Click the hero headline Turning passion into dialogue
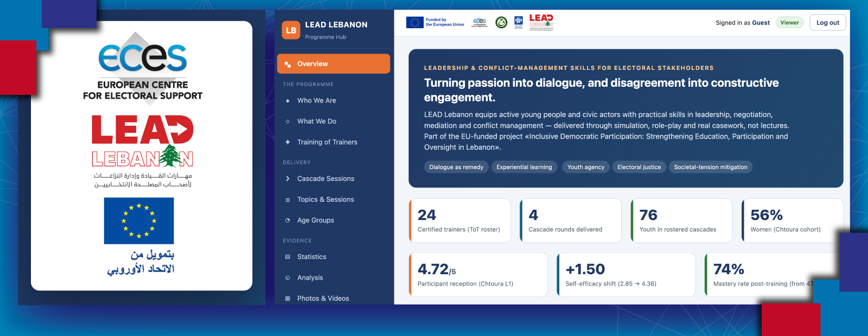 pyautogui.click(x=601, y=90)
